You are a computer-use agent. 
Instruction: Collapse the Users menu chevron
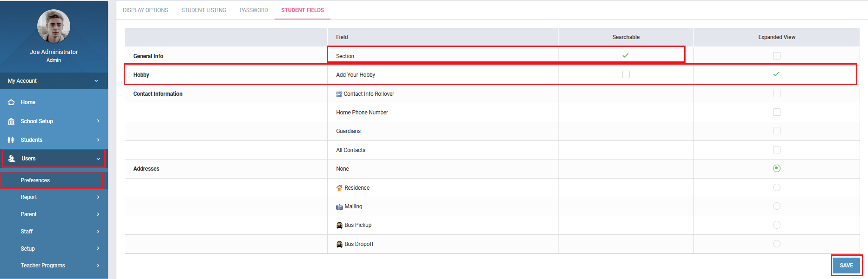(x=98, y=159)
